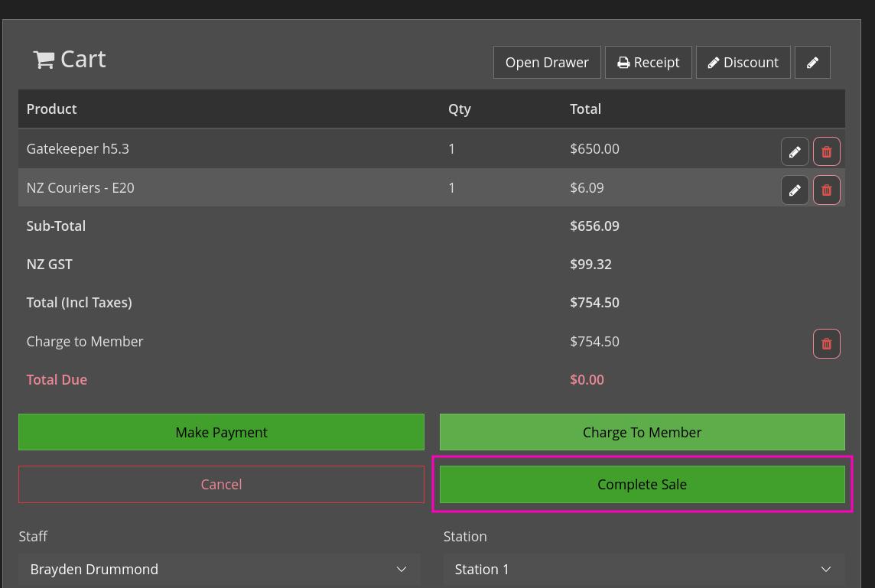Expand the Station 1 dropdown
This screenshot has height=588, width=875.
[x=643, y=569]
